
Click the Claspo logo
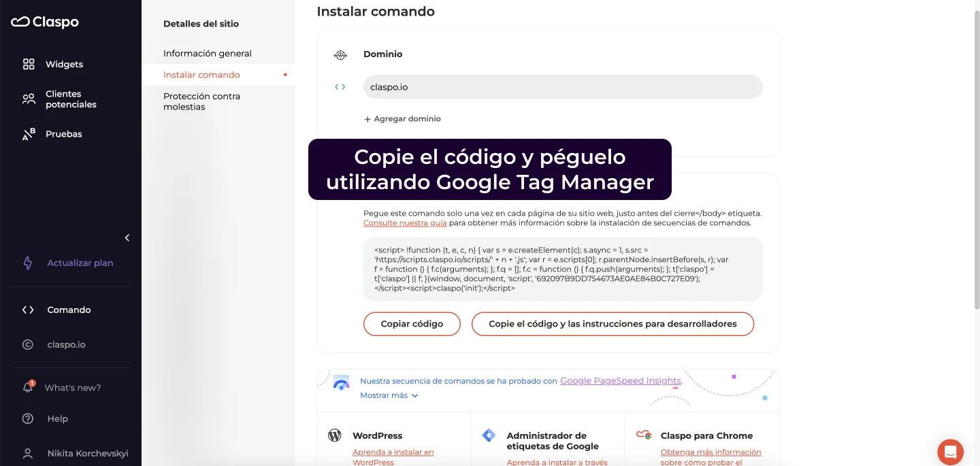tap(45, 22)
